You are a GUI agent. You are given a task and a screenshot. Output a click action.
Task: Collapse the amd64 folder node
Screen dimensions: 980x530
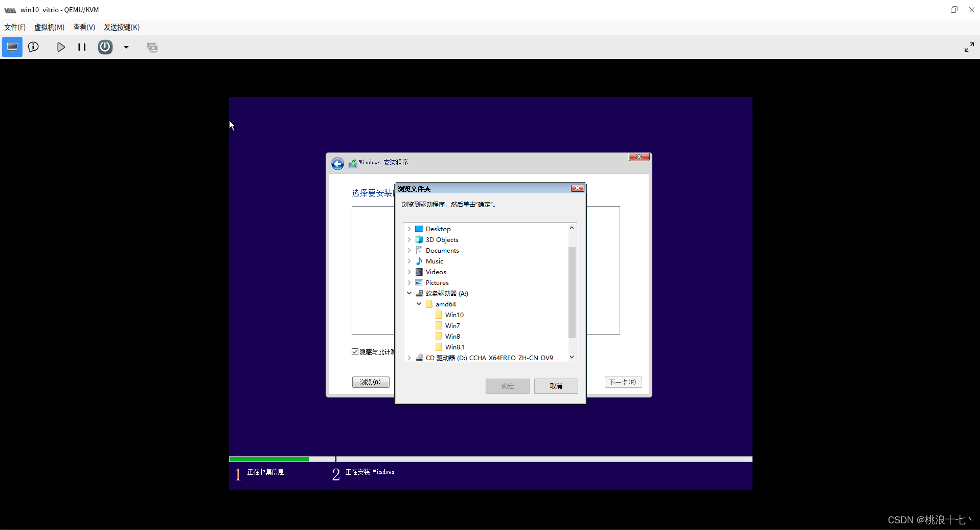[419, 304]
